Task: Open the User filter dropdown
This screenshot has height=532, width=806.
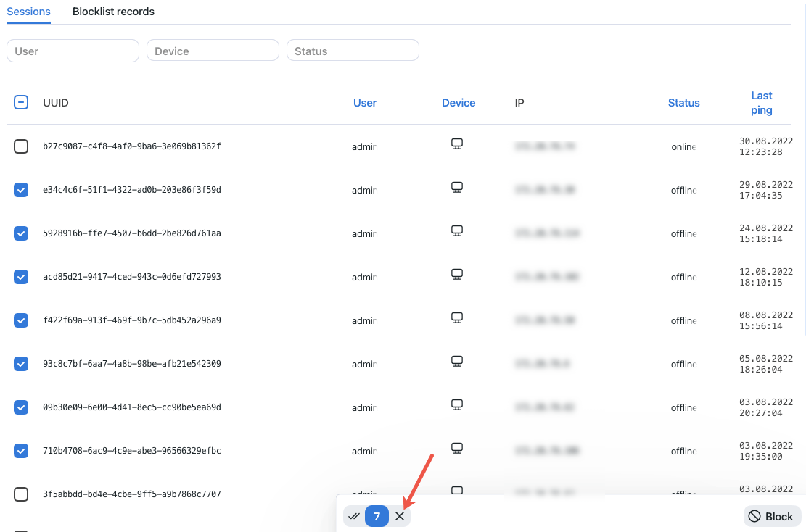Action: [73, 50]
